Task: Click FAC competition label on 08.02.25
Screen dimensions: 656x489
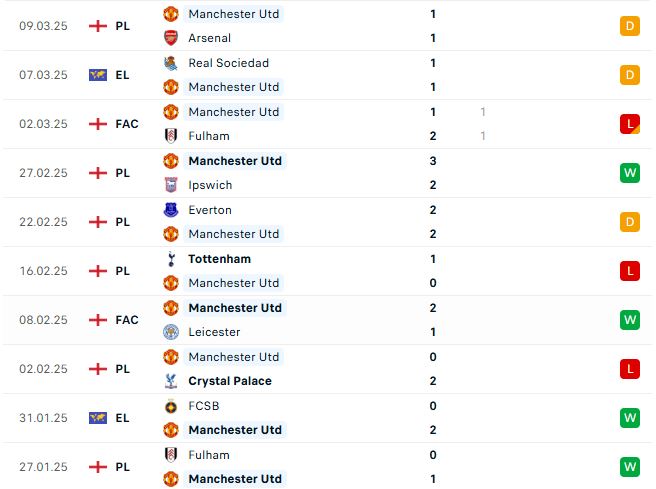Action: pyautogui.click(x=127, y=320)
